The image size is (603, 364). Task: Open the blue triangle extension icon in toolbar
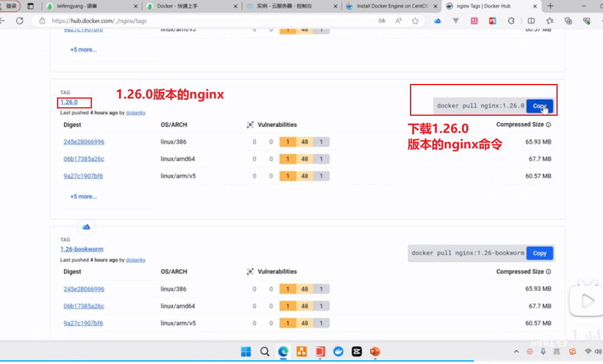[x=438, y=21]
